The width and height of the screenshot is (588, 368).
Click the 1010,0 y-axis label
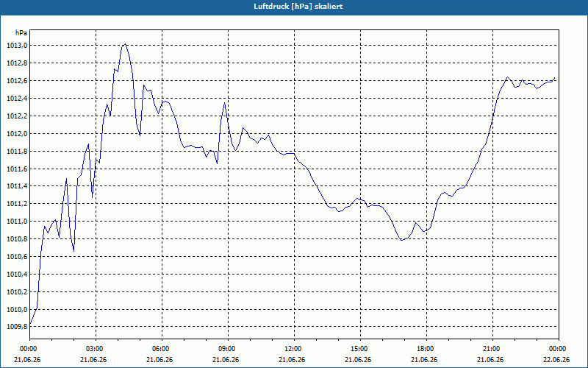click(x=16, y=309)
